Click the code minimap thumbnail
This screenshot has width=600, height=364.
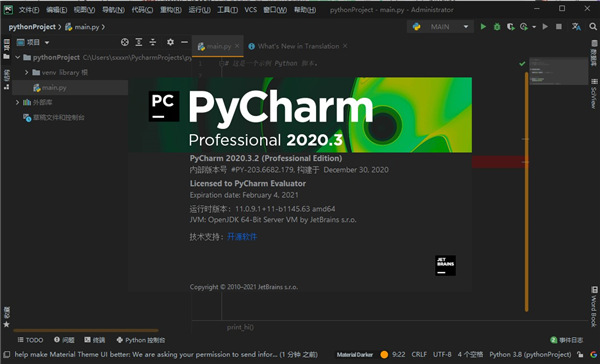point(558,72)
